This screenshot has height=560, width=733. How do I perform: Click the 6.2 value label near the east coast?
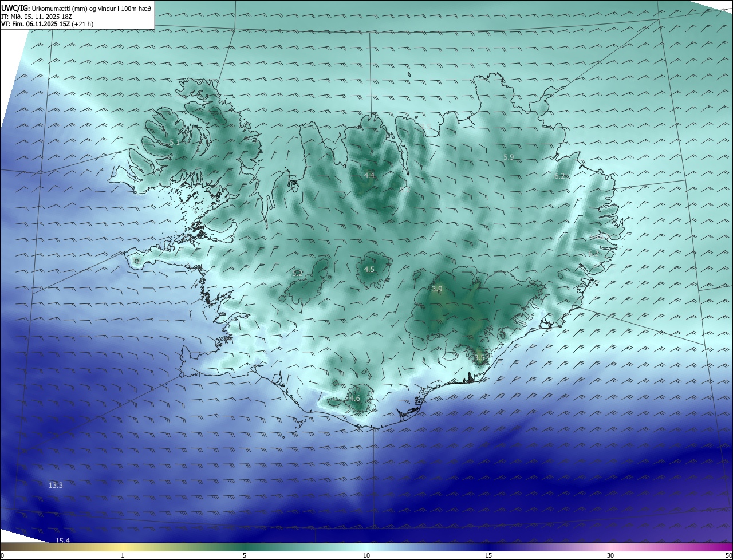tap(559, 176)
